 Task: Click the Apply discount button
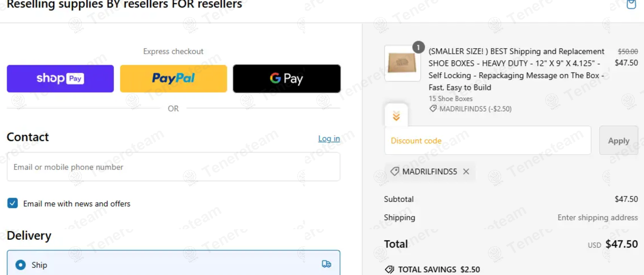tap(618, 141)
